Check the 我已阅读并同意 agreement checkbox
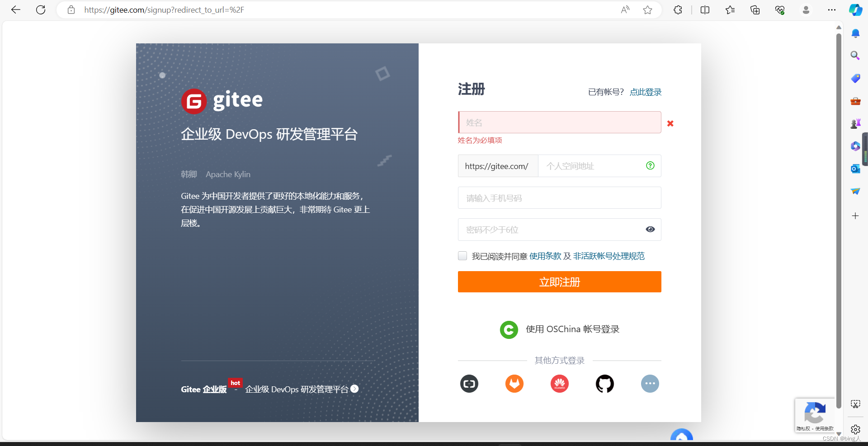Viewport: 868px width, 446px height. 462,256
